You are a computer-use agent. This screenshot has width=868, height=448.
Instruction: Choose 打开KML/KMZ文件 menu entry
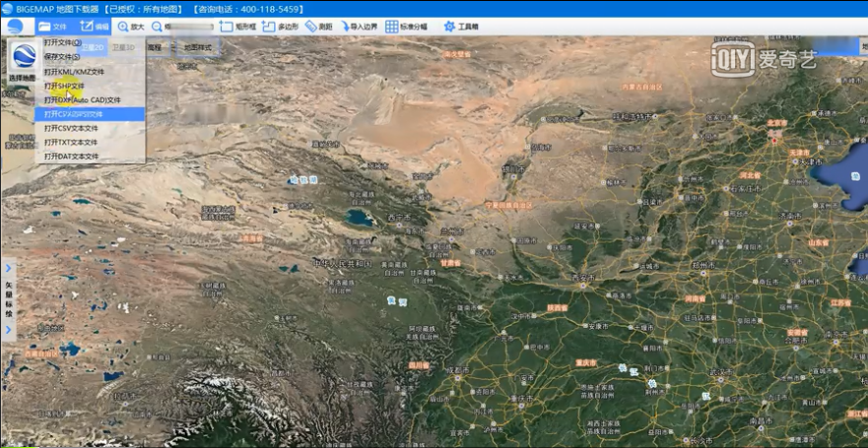point(91,72)
